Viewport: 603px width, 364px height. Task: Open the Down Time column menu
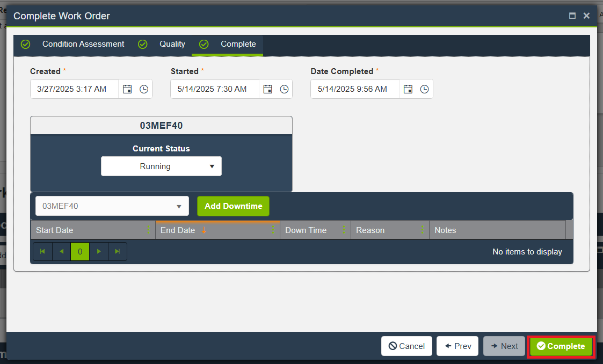pyautogui.click(x=344, y=230)
